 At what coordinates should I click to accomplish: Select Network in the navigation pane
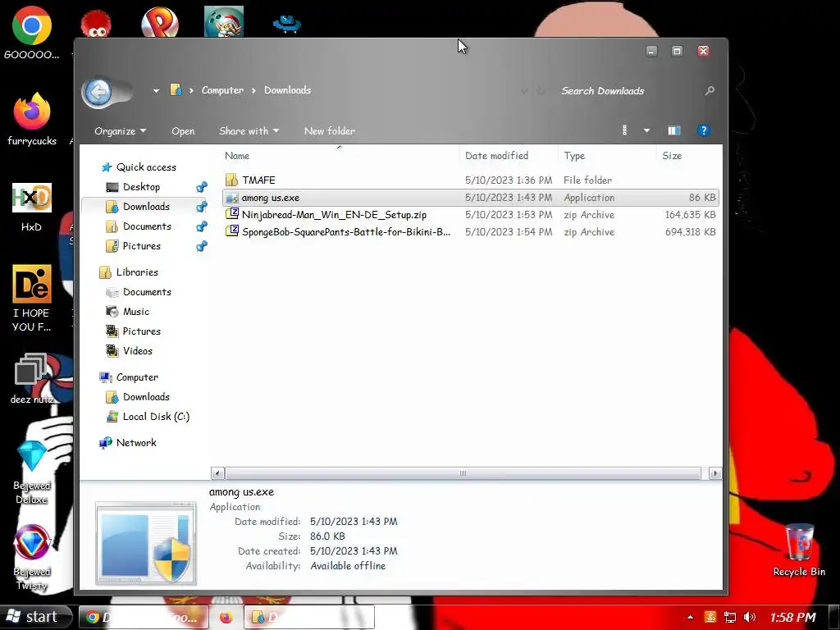(x=136, y=443)
